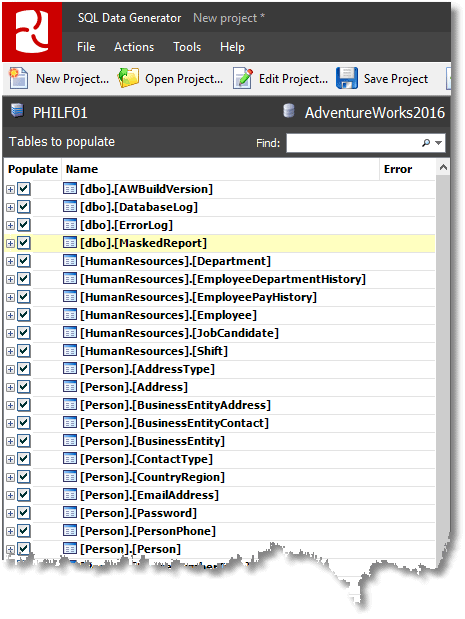465x619 pixels.
Task: Click table icon for [Person].[BusinessEntityAddress]
Action: [70, 405]
